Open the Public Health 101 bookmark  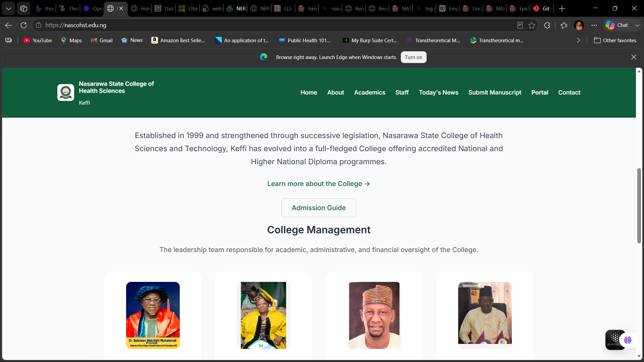click(x=305, y=41)
